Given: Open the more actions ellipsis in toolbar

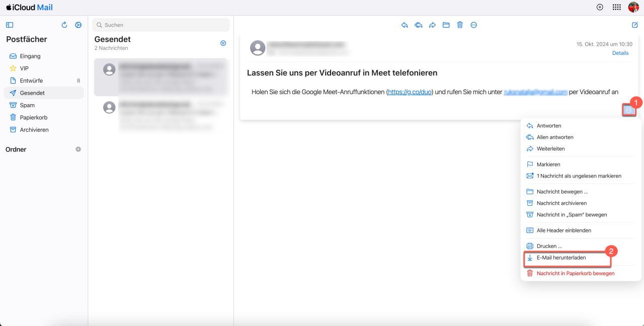Looking at the screenshot, I should point(473,25).
